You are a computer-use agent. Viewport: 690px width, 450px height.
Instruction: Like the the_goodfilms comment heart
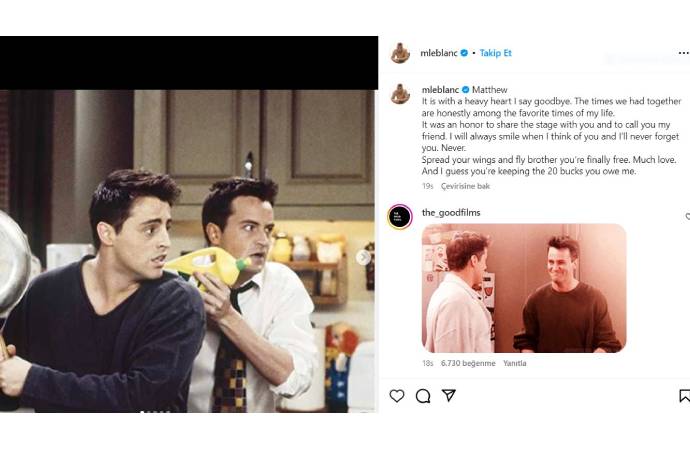(687, 216)
